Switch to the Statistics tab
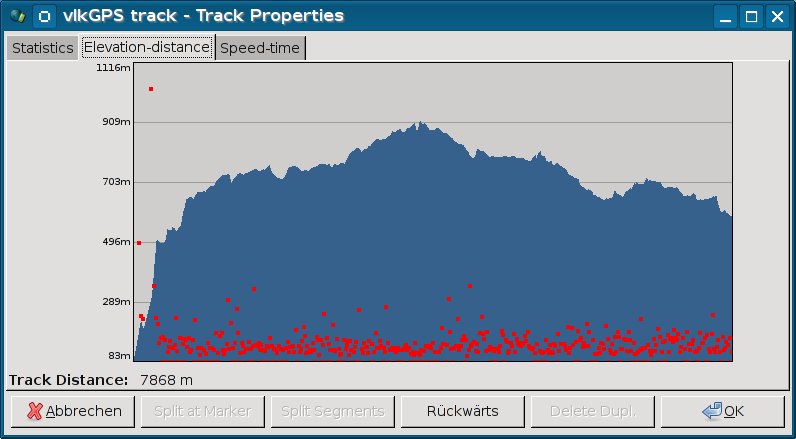 [42, 48]
